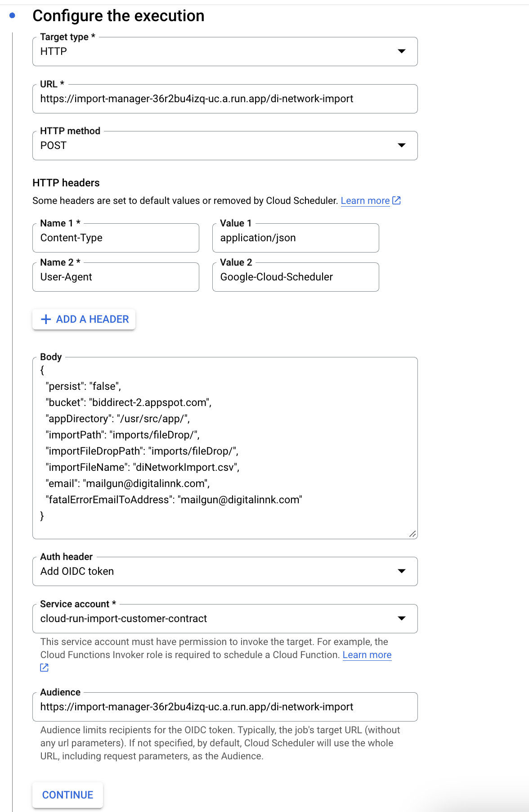The height and width of the screenshot is (812, 529).
Task: Select the Name 2 field containing User-Agent
Action: click(116, 277)
